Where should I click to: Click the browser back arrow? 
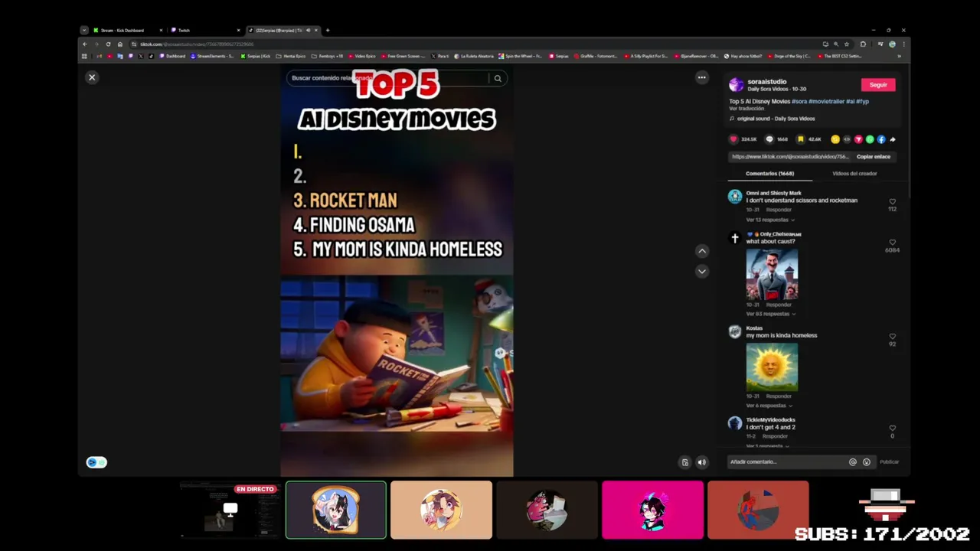click(x=85, y=44)
